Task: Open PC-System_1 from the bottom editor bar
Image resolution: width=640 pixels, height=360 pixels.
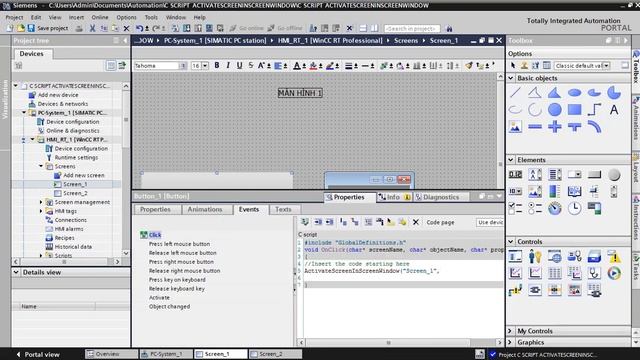Action: click(x=166, y=354)
